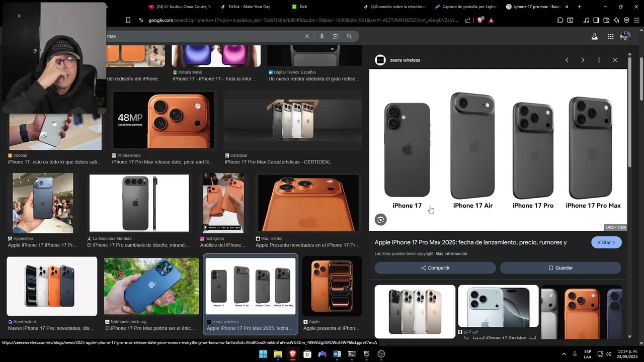Screen dimensions: 644x362
Task: Open the Google apps grid
Action: pos(610,36)
